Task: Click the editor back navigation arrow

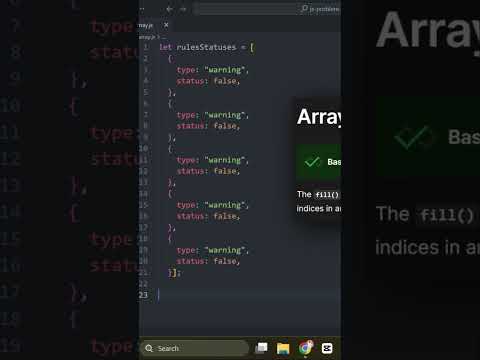Action: 169,9
